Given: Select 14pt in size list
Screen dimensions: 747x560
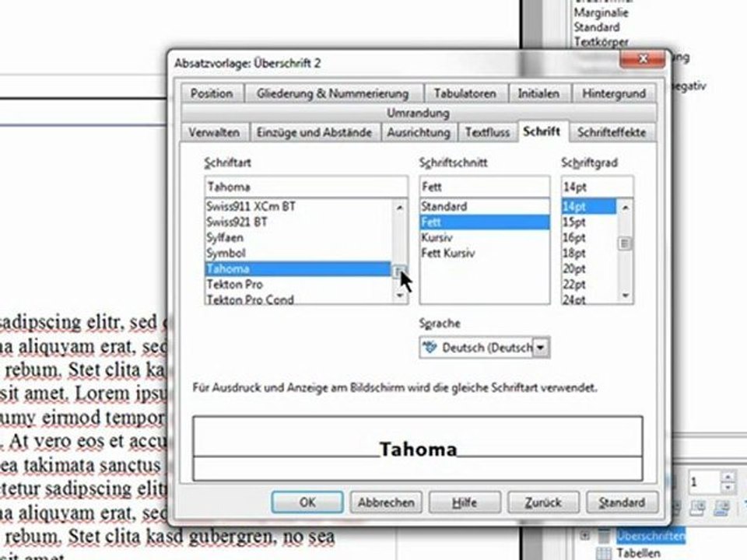Looking at the screenshot, I should (x=589, y=207).
